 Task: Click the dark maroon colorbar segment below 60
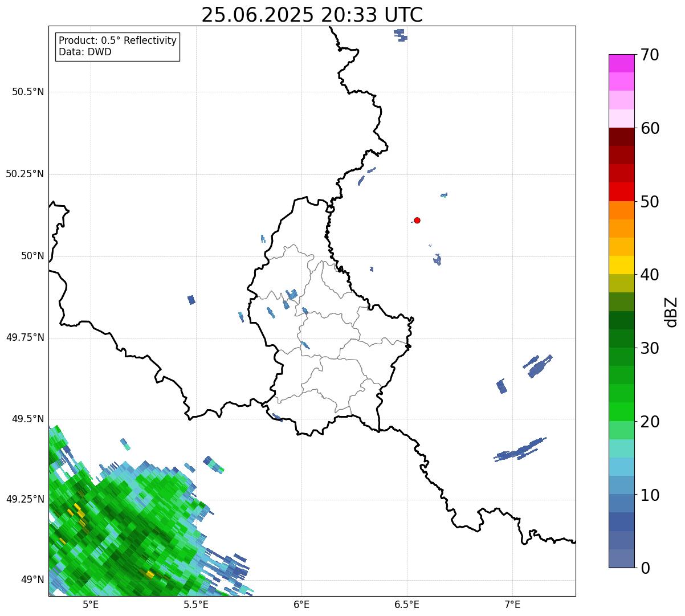[x=621, y=137]
